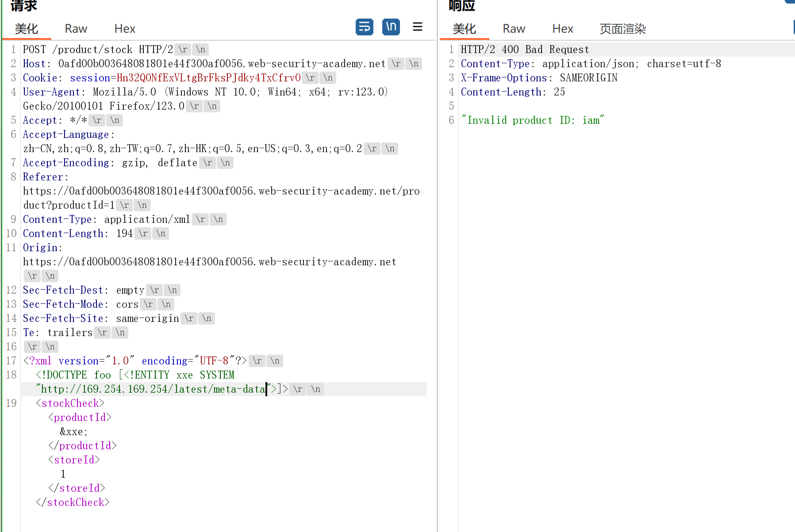Open the response Raw tab

pos(514,29)
